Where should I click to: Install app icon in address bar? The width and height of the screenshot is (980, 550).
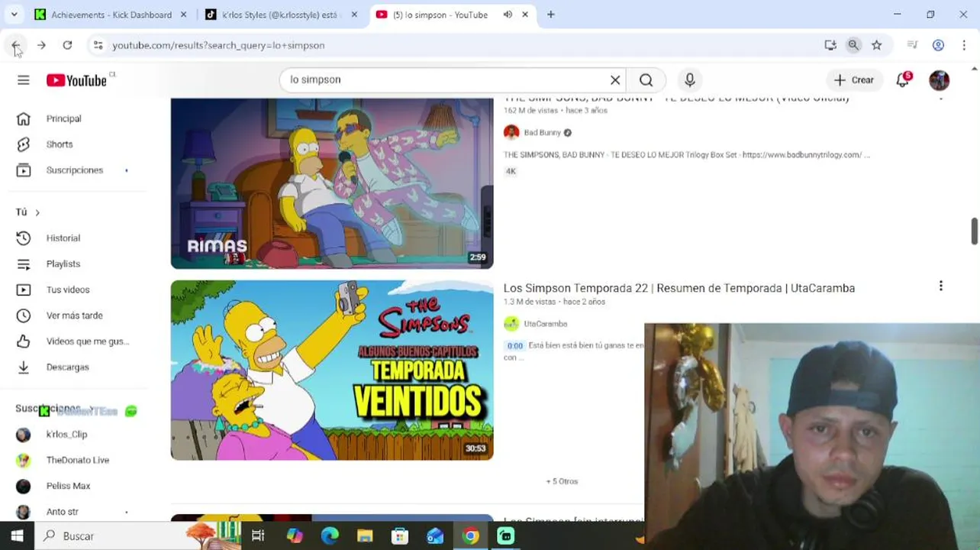click(830, 46)
